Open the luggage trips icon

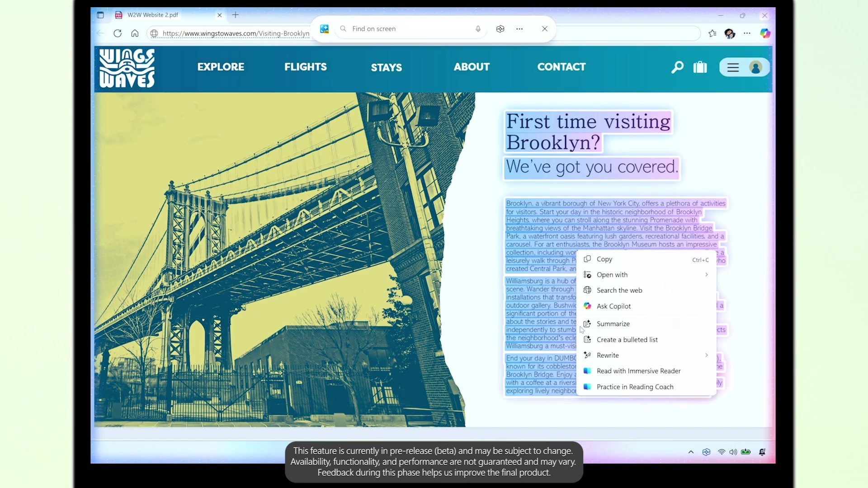700,67
